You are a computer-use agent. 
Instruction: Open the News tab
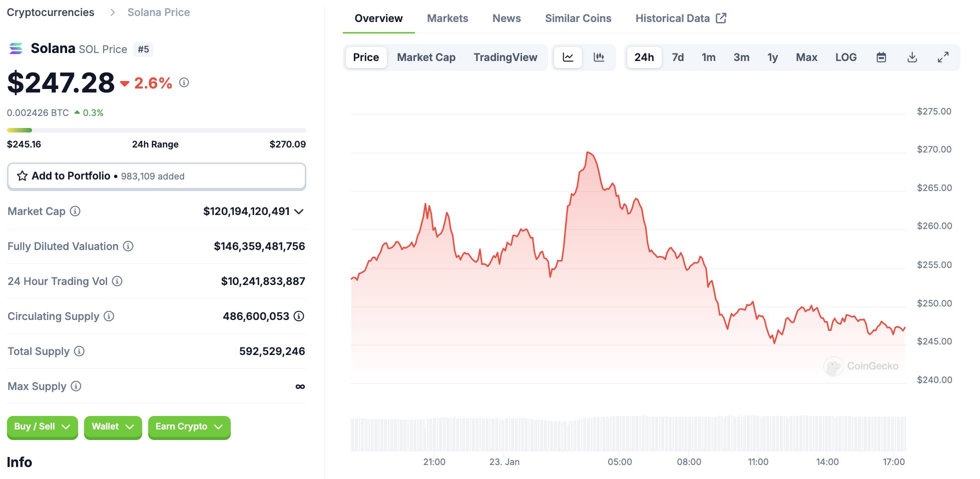click(507, 18)
